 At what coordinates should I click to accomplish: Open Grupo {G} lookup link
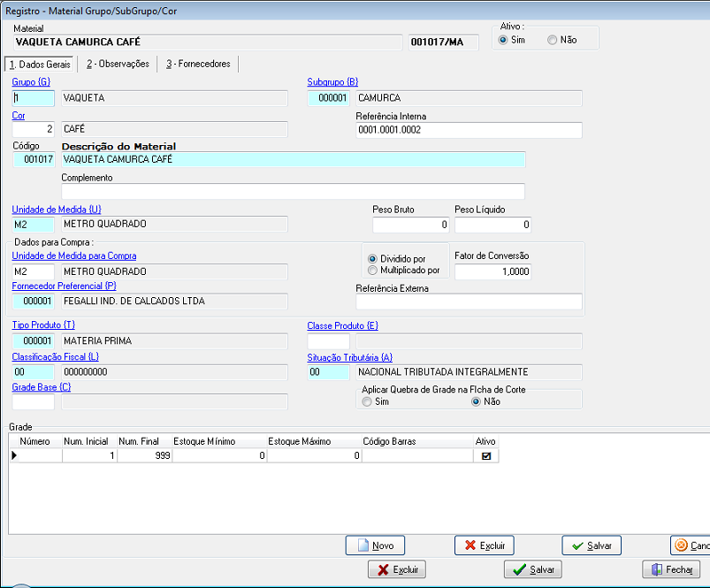click(x=31, y=82)
